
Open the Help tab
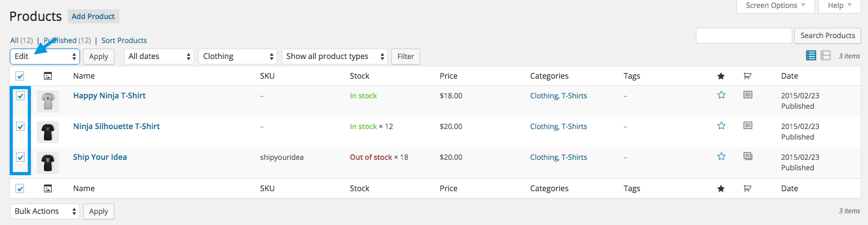(840, 6)
